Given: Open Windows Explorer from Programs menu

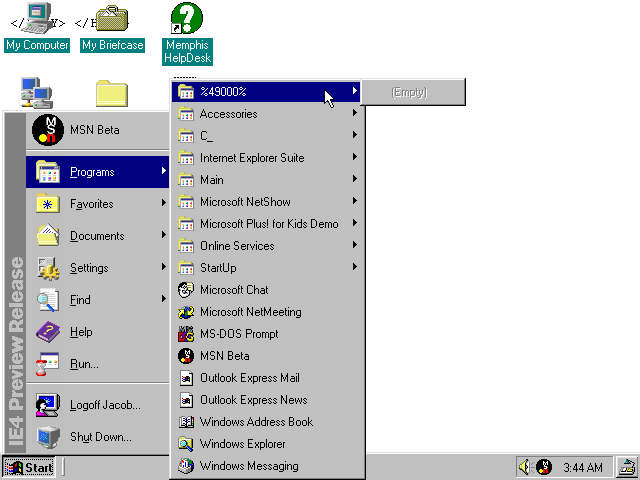Looking at the screenshot, I should [x=267, y=444].
